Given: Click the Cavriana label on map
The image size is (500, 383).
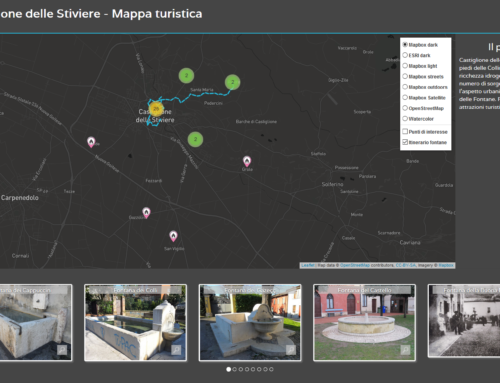Looking at the screenshot, I should click(x=410, y=242).
